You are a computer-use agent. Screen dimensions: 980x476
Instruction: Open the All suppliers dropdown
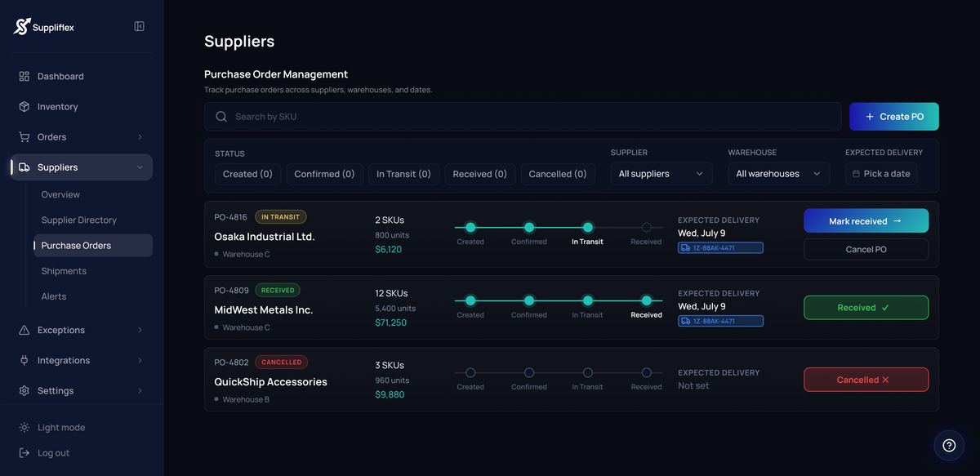point(661,174)
